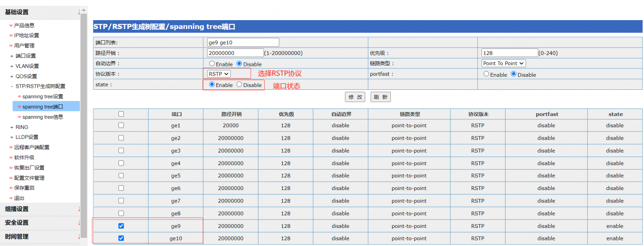
Task: Select Disable for port state
Action: coord(239,85)
